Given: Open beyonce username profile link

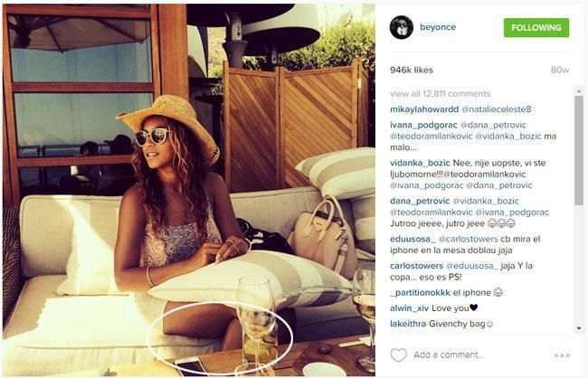Looking at the screenshot, I should (438, 27).
